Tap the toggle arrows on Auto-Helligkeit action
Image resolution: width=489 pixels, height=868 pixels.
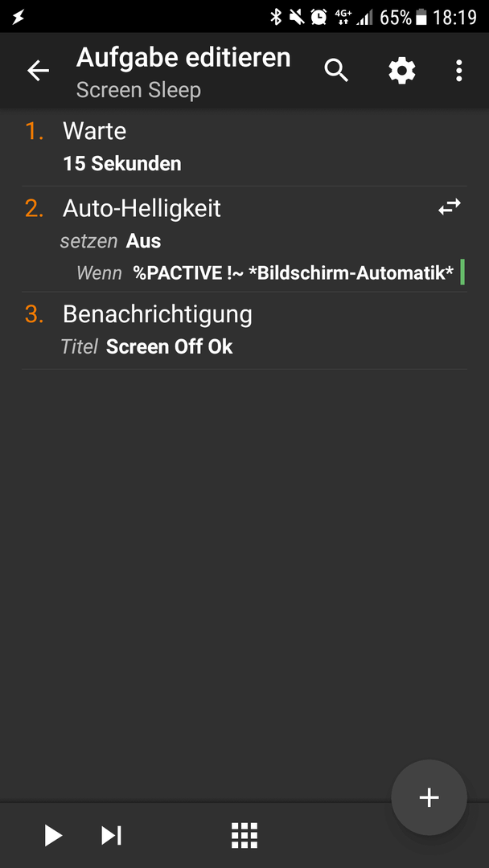point(449,207)
